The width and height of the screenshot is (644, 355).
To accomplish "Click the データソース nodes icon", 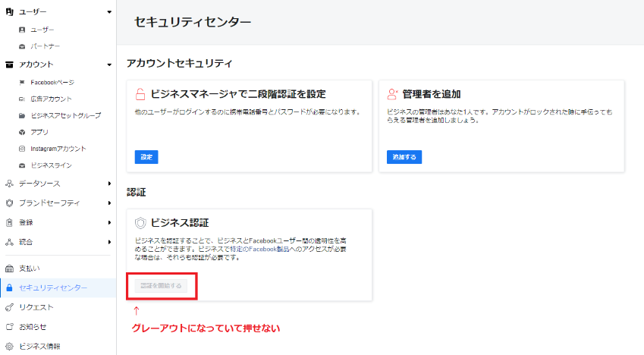I will [x=9, y=184].
